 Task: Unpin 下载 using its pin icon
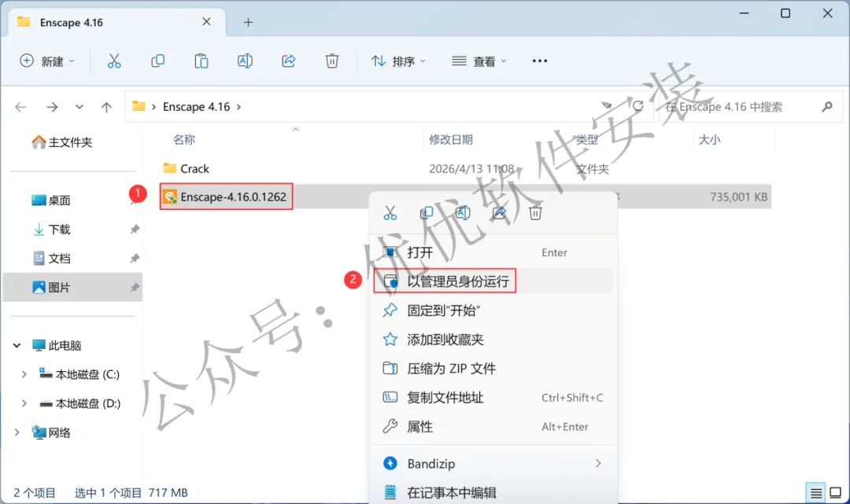click(135, 230)
